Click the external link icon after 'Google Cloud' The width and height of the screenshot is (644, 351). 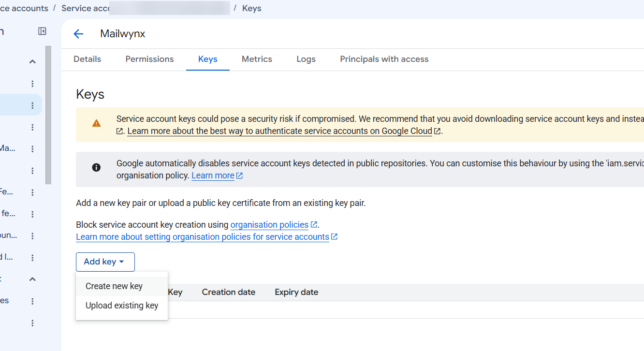coord(437,131)
